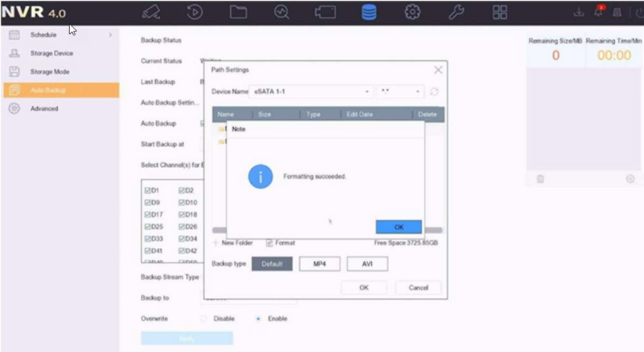
Task: Open the Storage database icon in toolbar
Action: [x=369, y=12]
